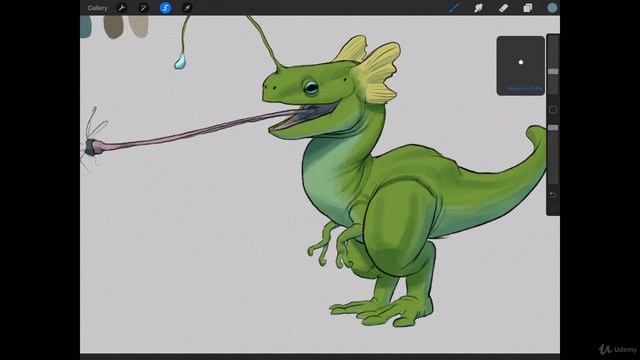Activate the Selection S-shaped tool

pyautogui.click(x=165, y=8)
